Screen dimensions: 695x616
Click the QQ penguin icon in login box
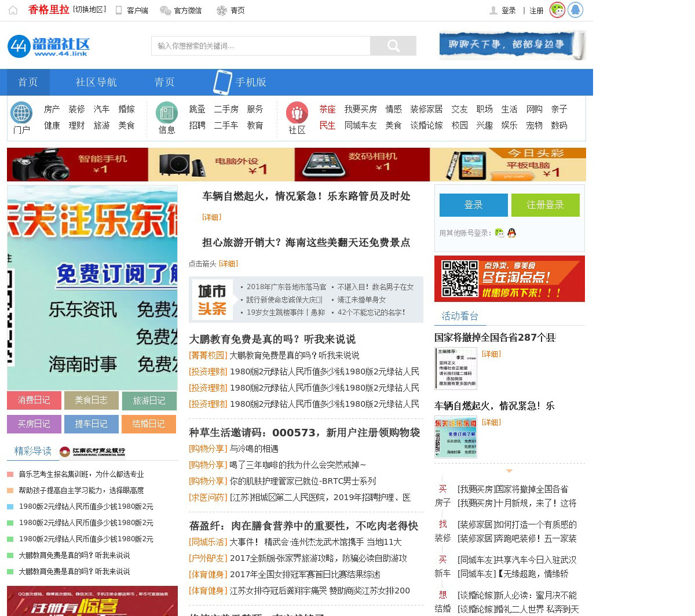(x=511, y=233)
